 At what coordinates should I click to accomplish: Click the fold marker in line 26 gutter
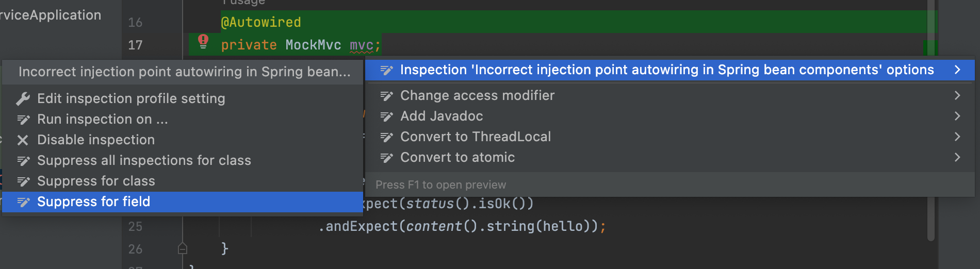click(182, 249)
